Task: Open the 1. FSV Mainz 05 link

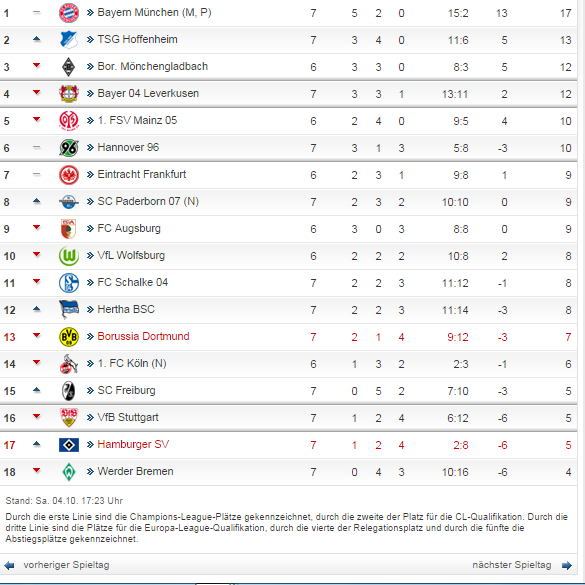Action: [x=137, y=121]
